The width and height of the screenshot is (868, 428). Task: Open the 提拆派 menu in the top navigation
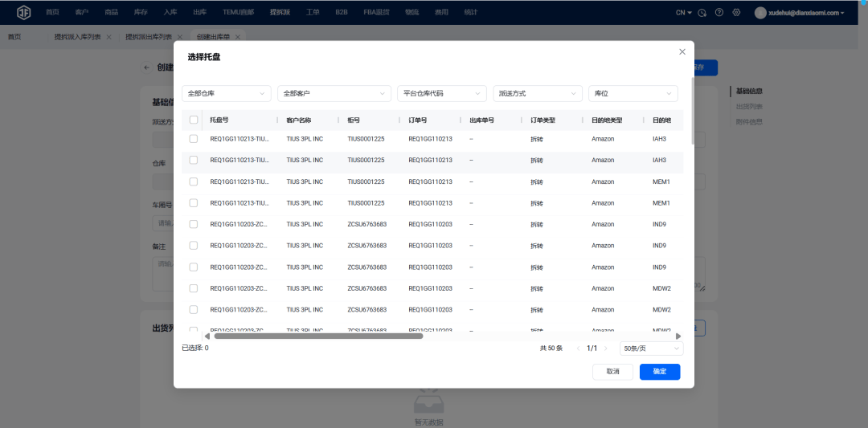(280, 12)
